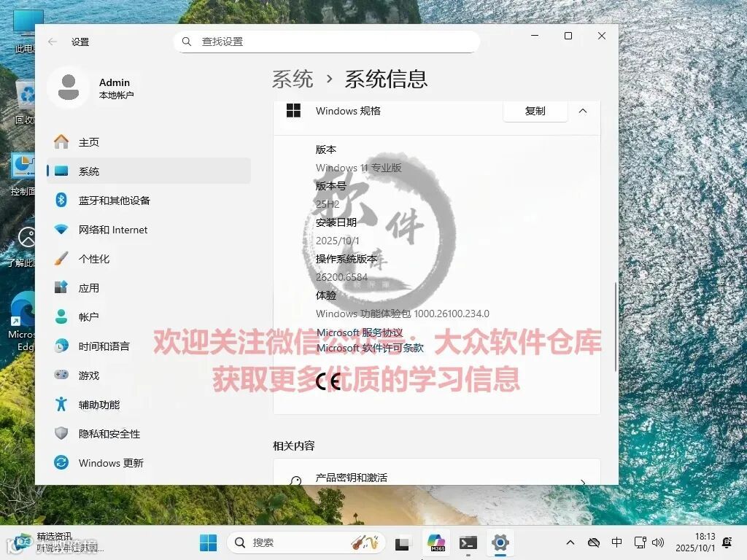Open 产品密钥和激活 related setting
The height and width of the screenshot is (560, 747).
[x=437, y=472]
